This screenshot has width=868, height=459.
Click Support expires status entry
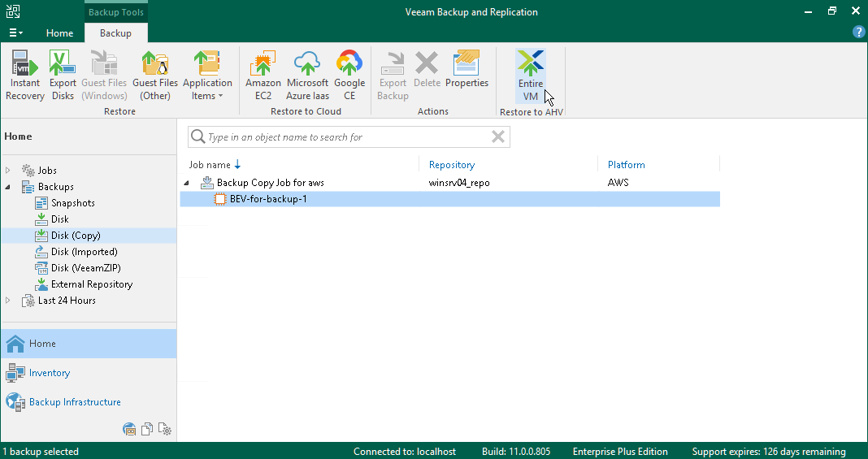[769, 452]
